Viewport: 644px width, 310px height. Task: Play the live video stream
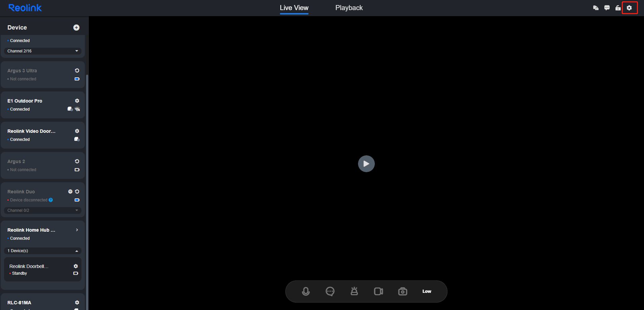[x=366, y=164]
